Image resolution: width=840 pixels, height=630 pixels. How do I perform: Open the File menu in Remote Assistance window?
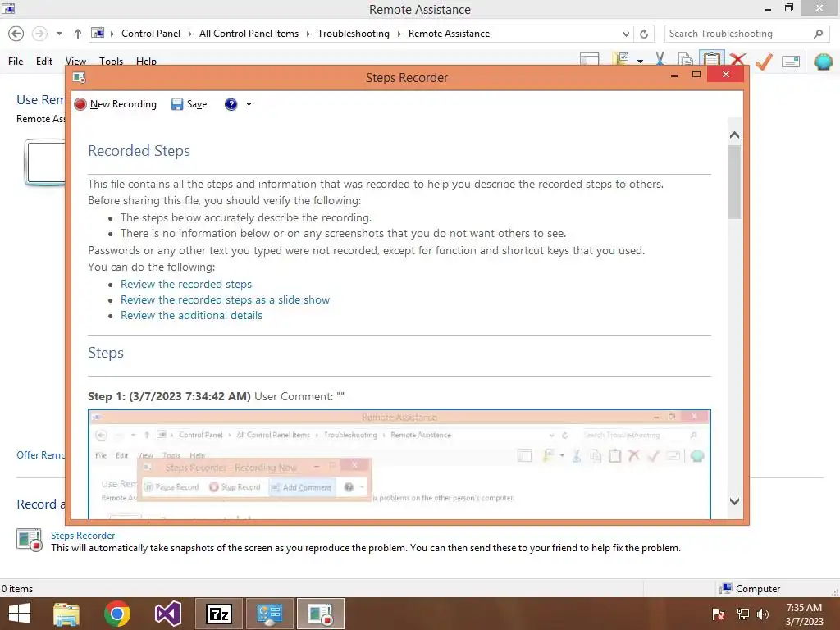coord(16,61)
